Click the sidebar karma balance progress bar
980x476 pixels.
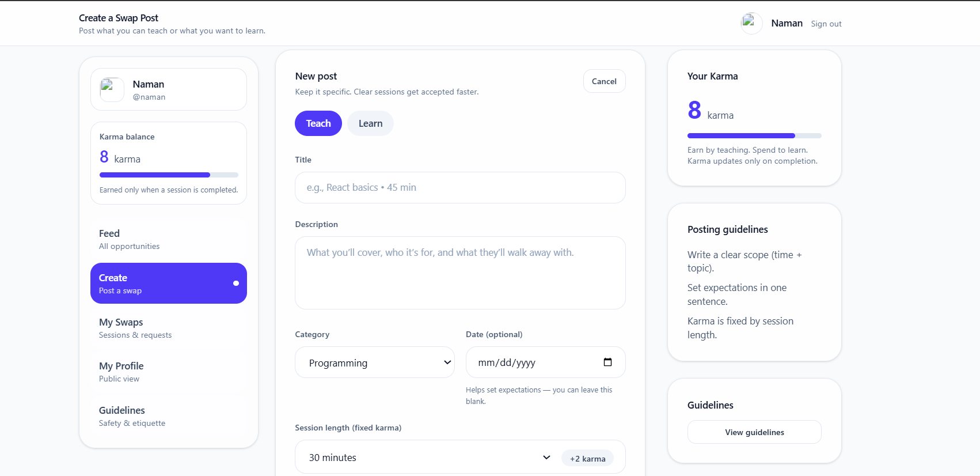169,175
